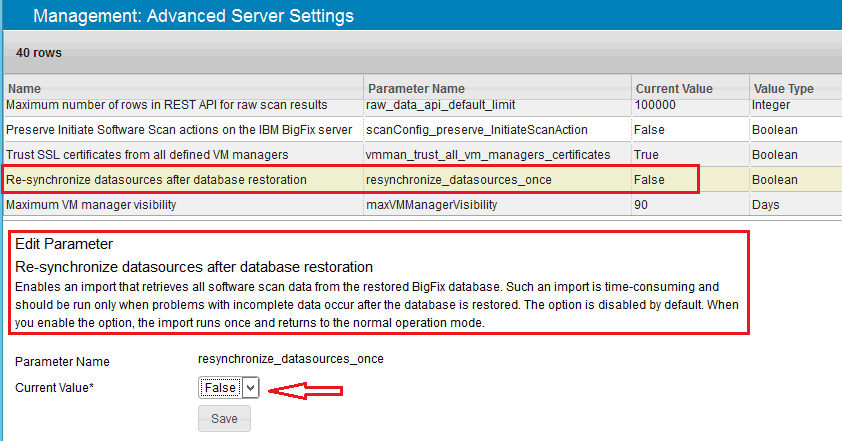
Task: Click the Integer value type cell
Action: click(771, 105)
